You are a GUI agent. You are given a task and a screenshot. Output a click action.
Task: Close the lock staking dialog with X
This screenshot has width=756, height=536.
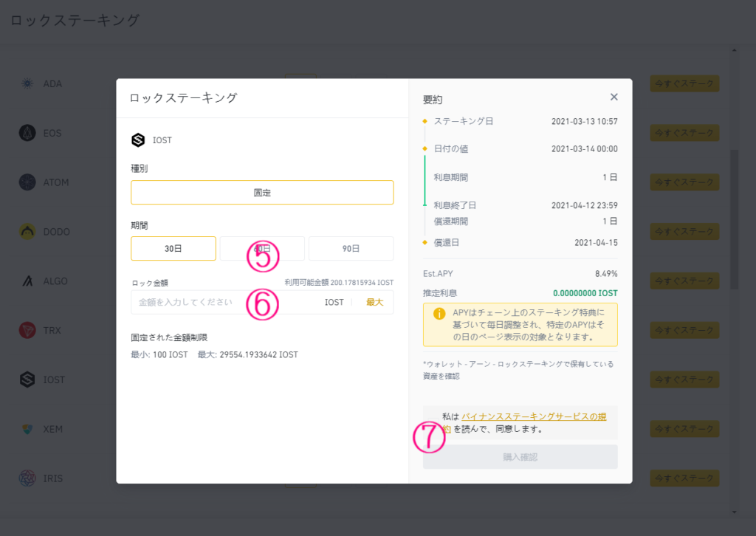614,97
